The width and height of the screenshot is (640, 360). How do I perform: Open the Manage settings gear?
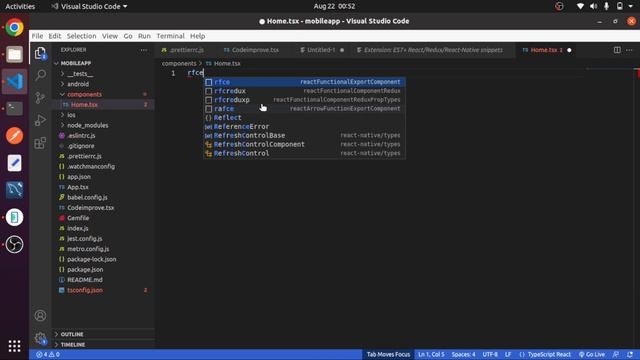point(40,338)
